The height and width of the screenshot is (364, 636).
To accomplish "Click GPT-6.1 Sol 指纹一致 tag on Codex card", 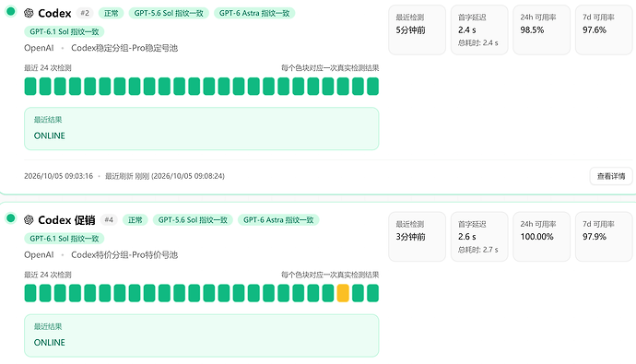I will click(65, 31).
